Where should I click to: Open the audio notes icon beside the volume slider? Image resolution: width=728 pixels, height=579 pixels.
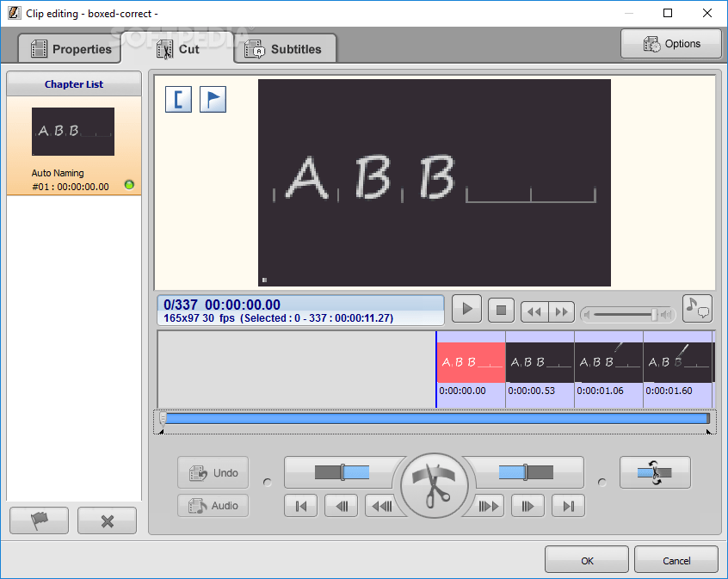697,309
